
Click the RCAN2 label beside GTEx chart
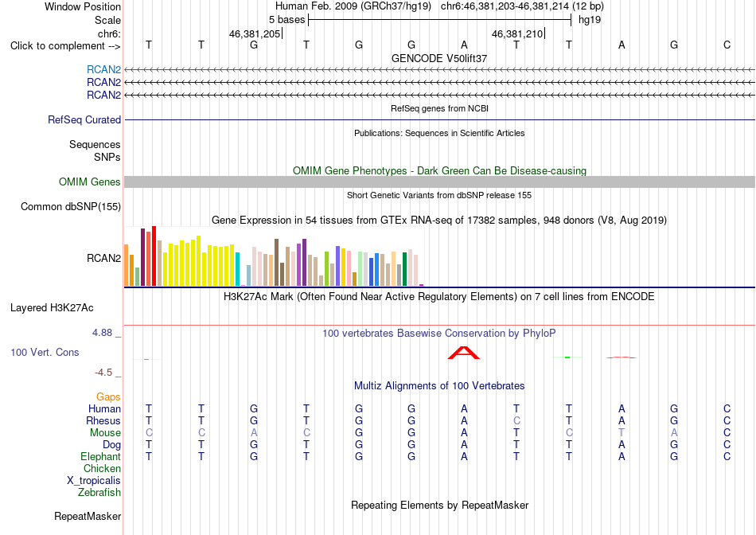tap(103, 258)
